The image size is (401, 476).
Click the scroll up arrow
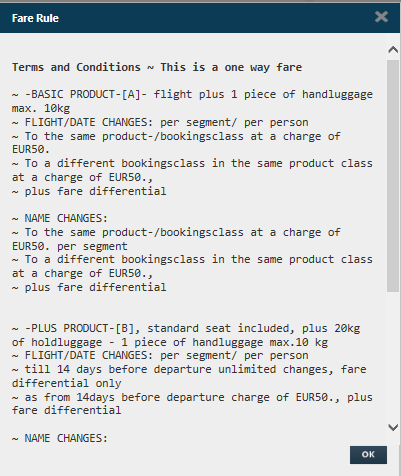click(393, 50)
